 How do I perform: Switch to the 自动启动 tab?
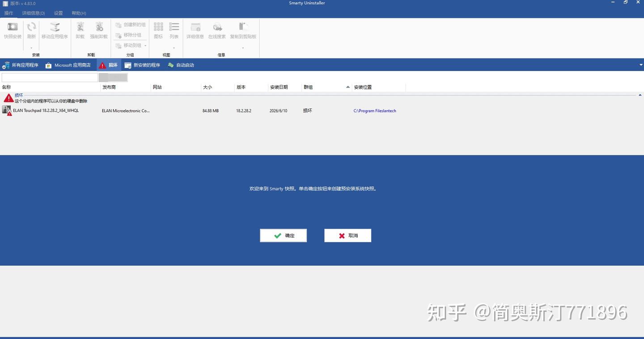click(x=181, y=65)
